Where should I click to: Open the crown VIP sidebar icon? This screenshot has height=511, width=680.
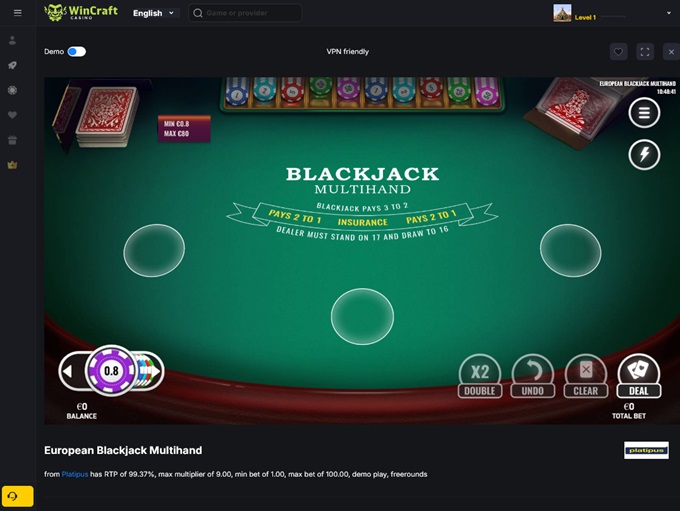[13, 165]
